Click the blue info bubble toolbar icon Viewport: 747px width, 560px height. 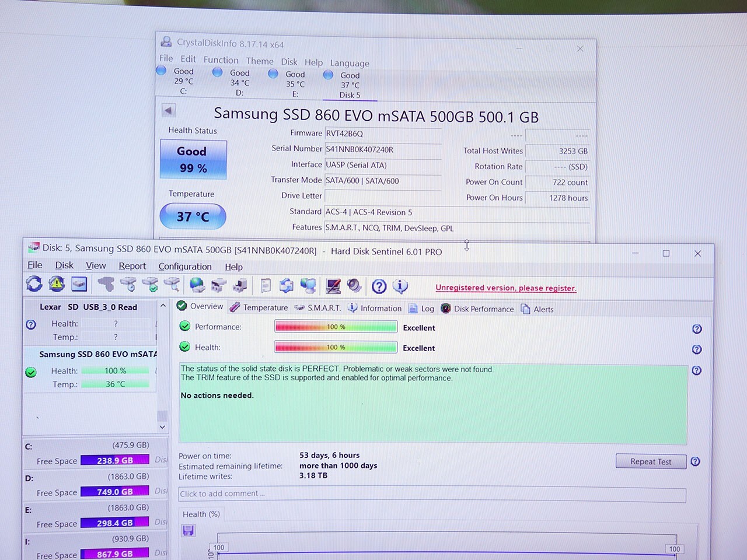(400, 286)
